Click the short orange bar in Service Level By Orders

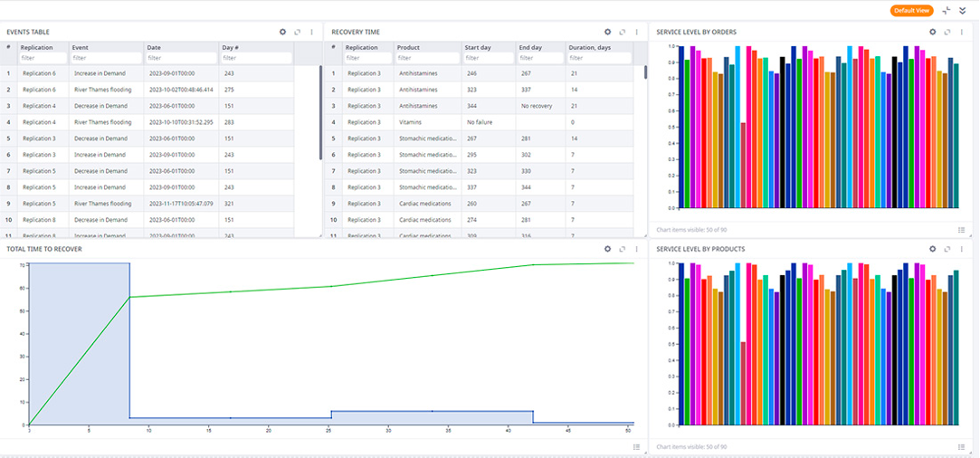pyautogui.click(x=743, y=165)
